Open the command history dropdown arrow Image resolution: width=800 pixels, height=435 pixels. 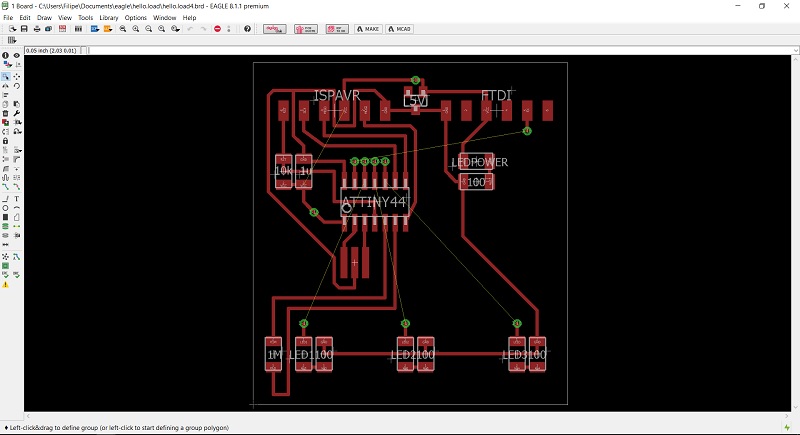[x=796, y=50]
